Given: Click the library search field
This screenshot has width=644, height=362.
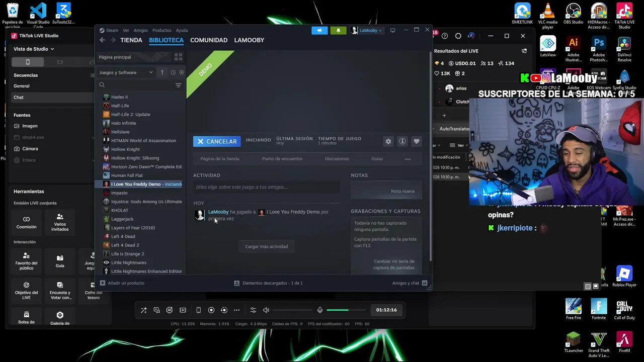Looking at the screenshot, I should [x=136, y=85].
